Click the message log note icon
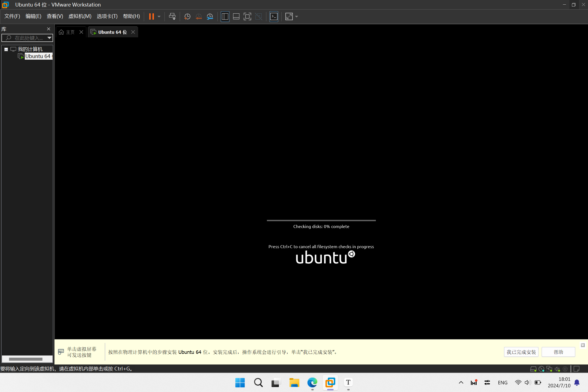Viewport: 588px width, 392px height. (576, 369)
